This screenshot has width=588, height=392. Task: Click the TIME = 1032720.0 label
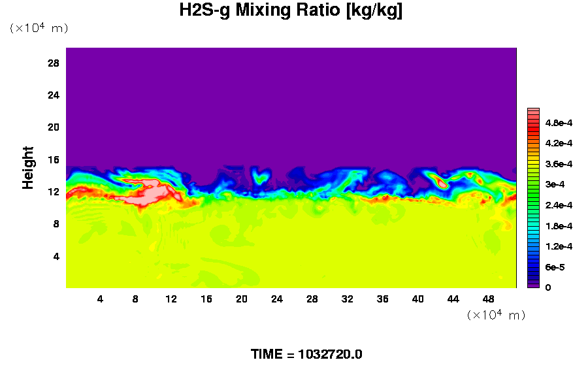pos(306,354)
